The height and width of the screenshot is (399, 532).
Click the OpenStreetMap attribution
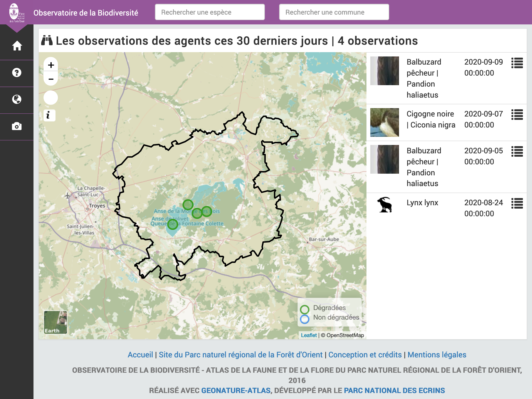[x=343, y=335]
